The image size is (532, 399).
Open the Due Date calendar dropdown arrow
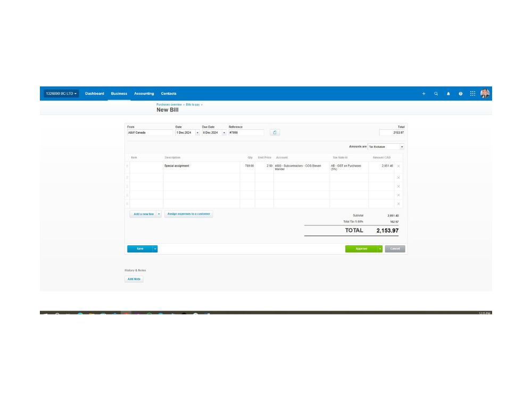(x=224, y=132)
